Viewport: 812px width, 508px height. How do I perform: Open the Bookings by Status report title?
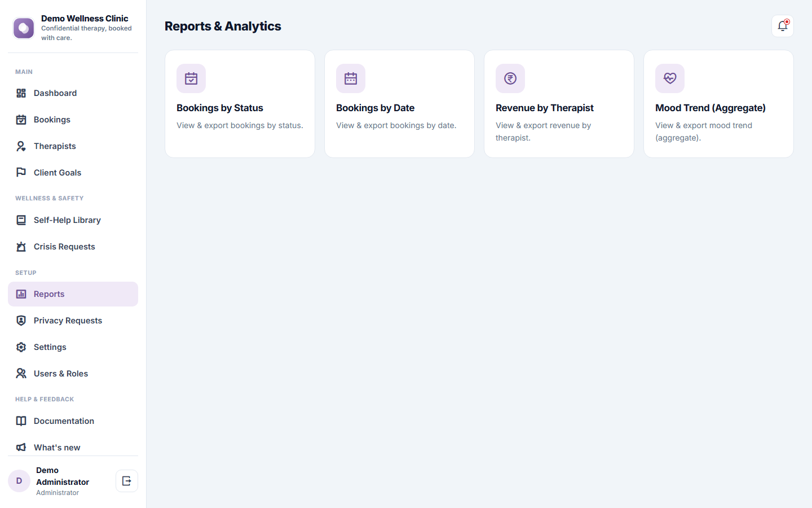220,108
